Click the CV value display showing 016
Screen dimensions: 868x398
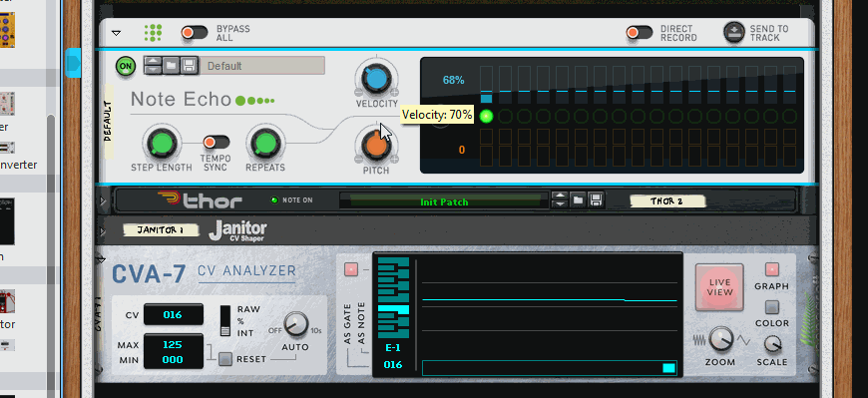coord(173,315)
